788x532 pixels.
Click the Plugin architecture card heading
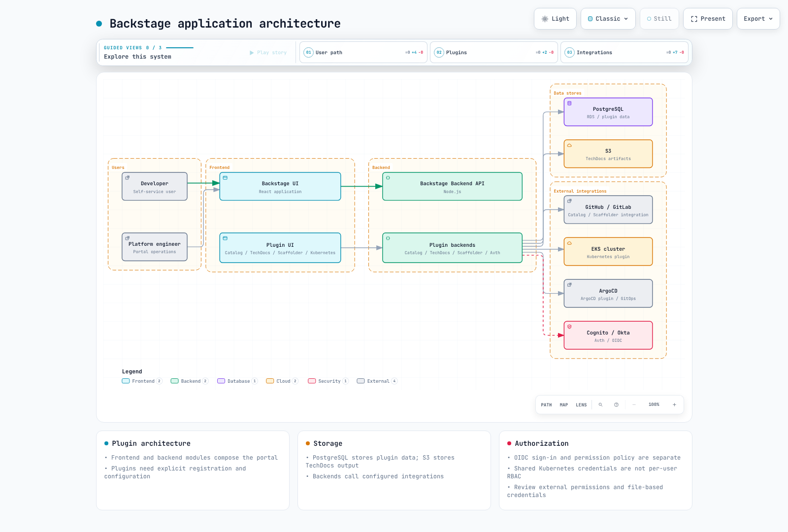click(x=151, y=443)
